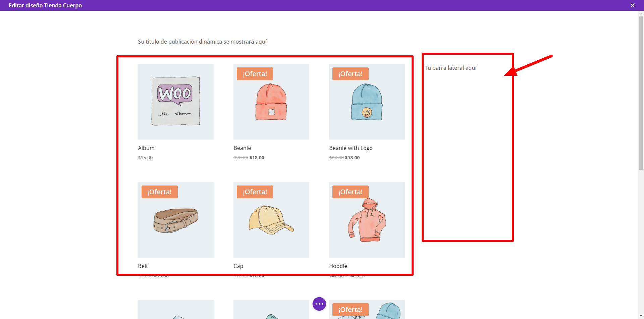Click the ¡Oferta! badge on Cap

255,192
